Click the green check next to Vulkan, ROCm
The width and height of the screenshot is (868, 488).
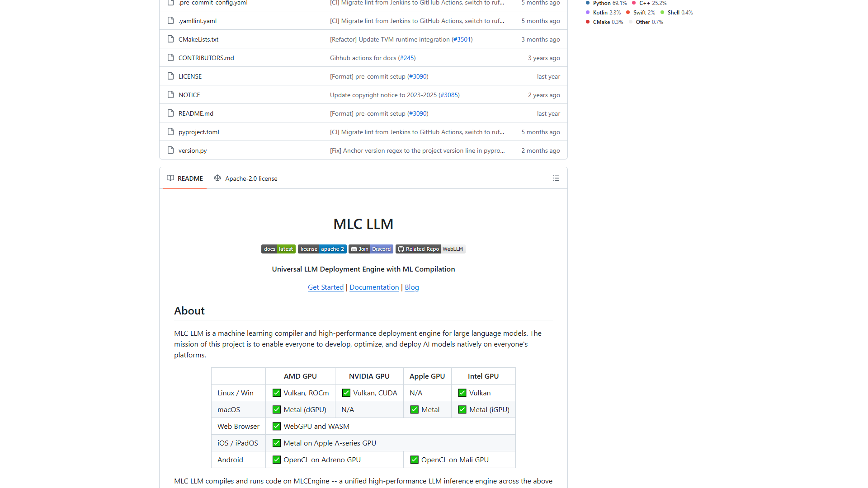point(277,393)
